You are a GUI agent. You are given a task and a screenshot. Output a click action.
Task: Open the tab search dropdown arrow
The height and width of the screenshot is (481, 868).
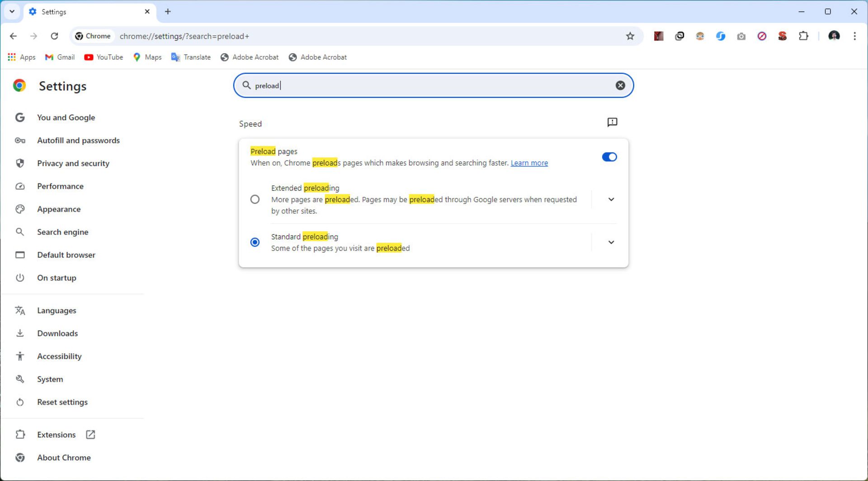pyautogui.click(x=12, y=12)
